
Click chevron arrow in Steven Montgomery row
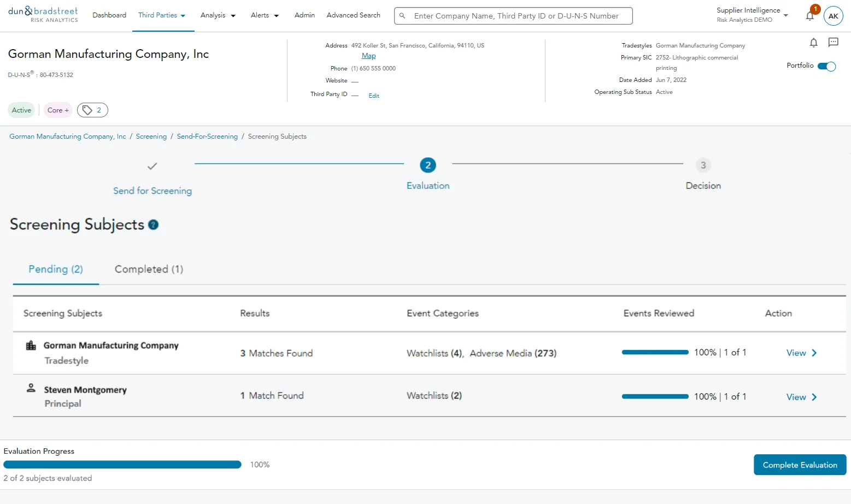pyautogui.click(x=814, y=397)
